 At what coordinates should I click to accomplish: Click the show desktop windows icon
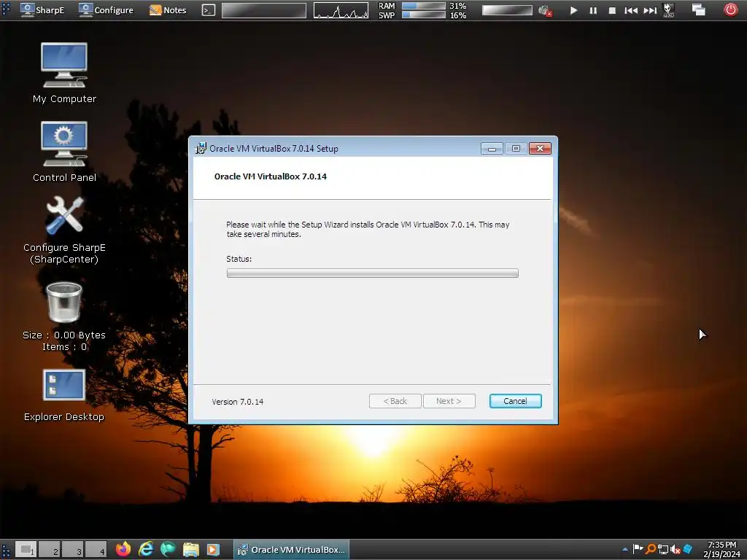point(698,9)
